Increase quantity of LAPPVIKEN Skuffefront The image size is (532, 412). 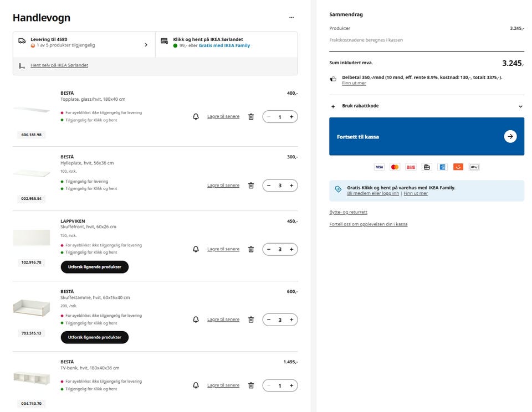[291, 249]
